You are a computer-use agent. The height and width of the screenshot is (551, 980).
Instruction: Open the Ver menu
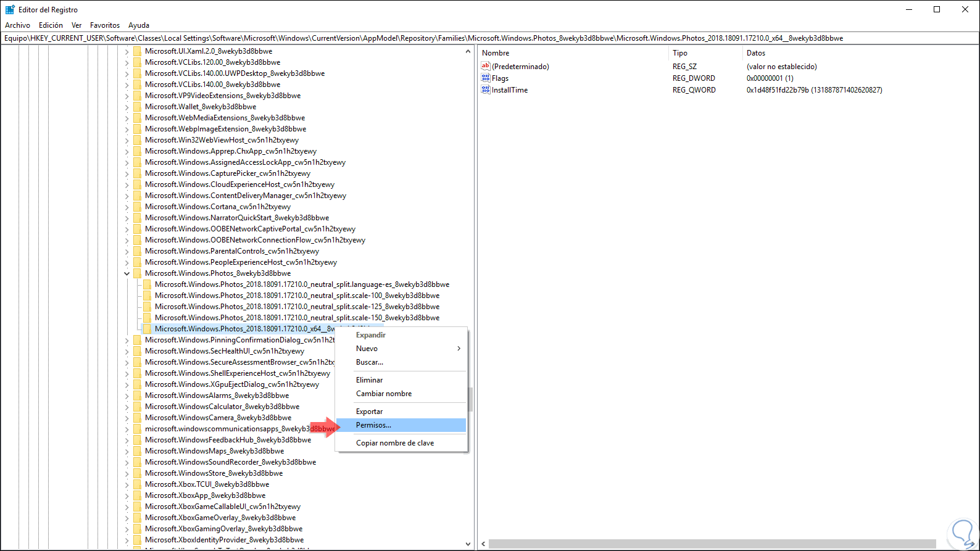click(77, 25)
